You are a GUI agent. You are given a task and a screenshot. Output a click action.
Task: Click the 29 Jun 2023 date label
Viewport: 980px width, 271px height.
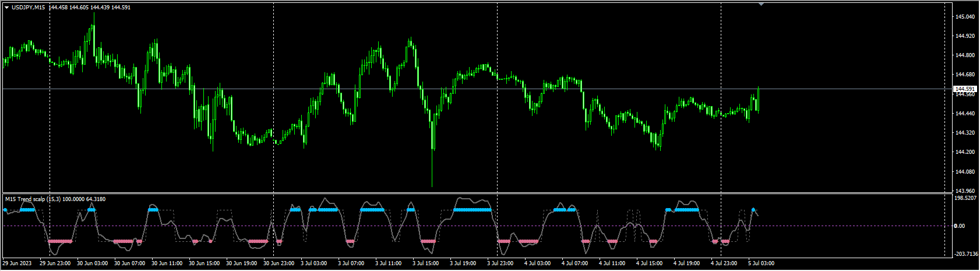click(x=17, y=263)
